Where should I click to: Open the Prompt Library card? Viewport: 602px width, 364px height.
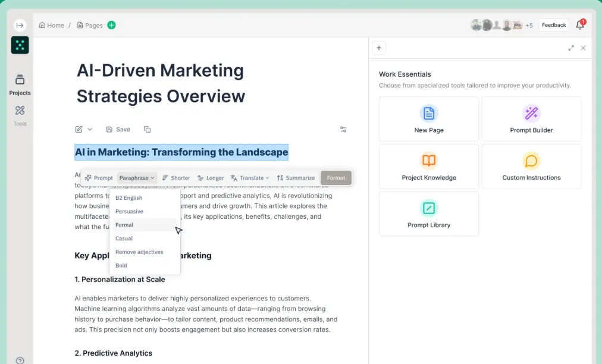429,214
